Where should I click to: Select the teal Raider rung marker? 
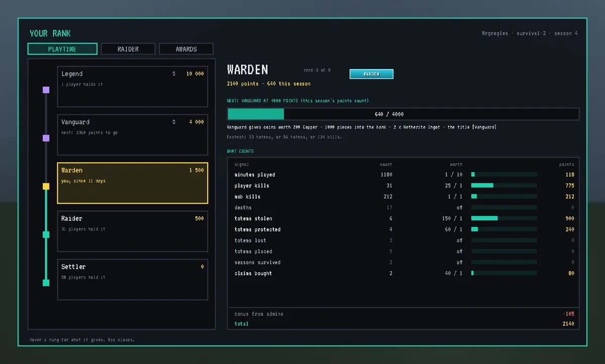pos(46,234)
